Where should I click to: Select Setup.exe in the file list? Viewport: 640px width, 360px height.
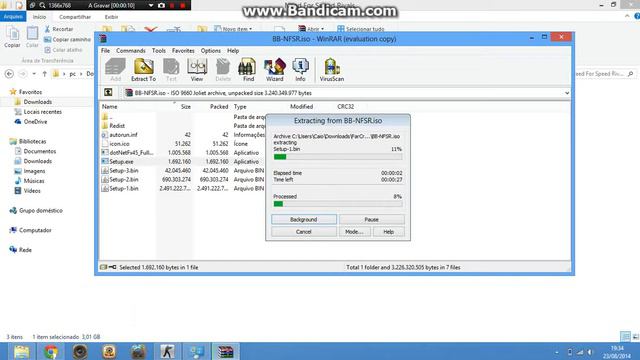(x=121, y=162)
